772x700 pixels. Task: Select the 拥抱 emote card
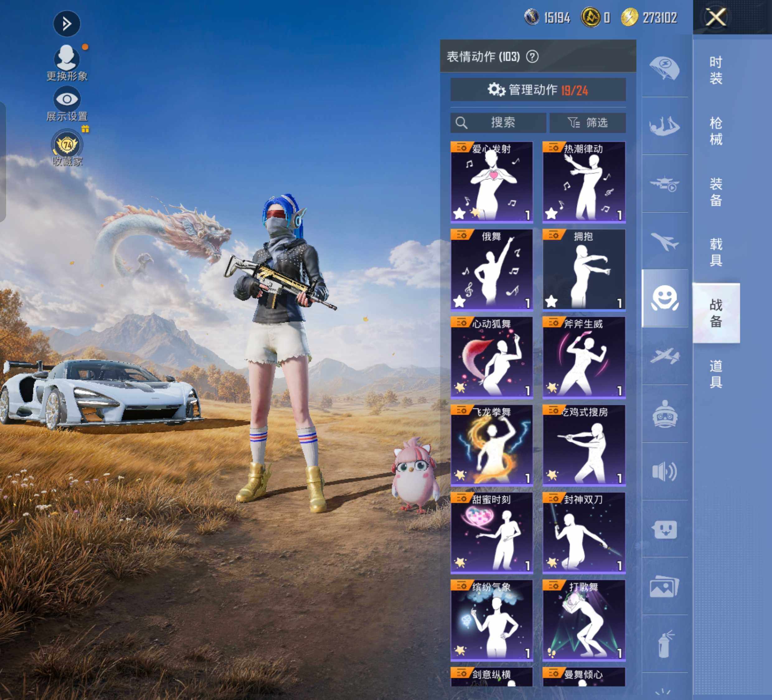[584, 269]
